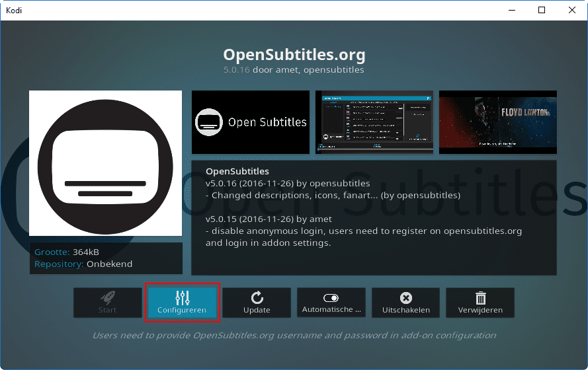Disable add-on with Uitschakelen button

click(x=405, y=303)
